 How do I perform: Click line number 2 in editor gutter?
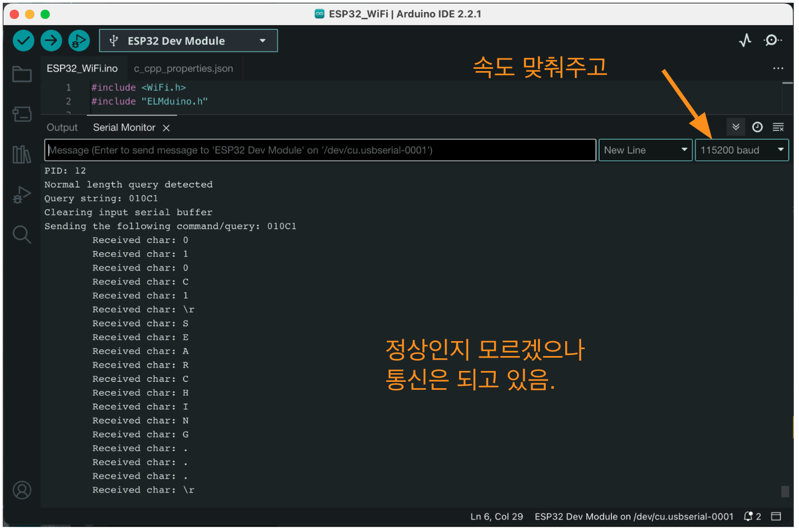69,101
